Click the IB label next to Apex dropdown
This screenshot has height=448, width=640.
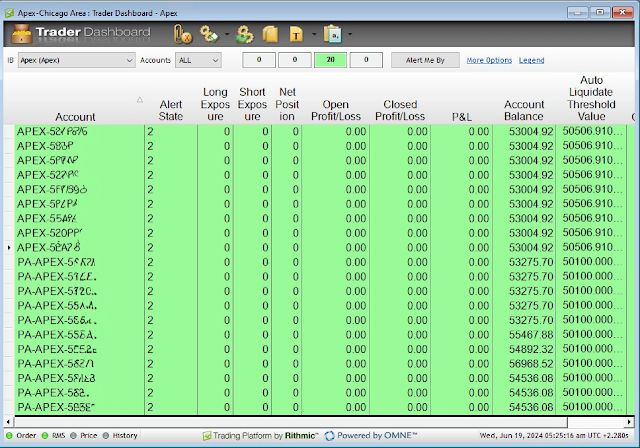click(10, 60)
